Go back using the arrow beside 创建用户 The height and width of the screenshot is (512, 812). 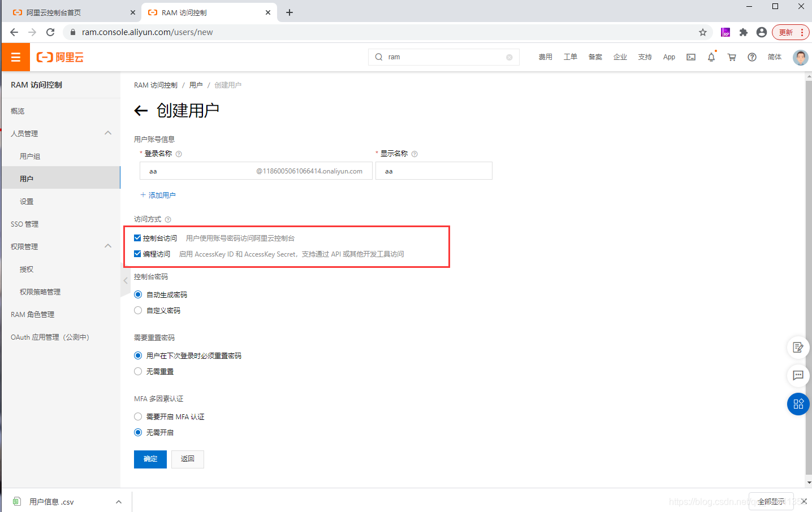point(141,111)
